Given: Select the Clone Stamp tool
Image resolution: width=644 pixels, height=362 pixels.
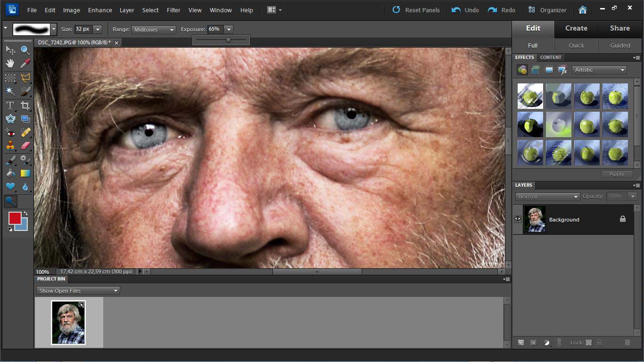Looking at the screenshot, I should point(10,146).
